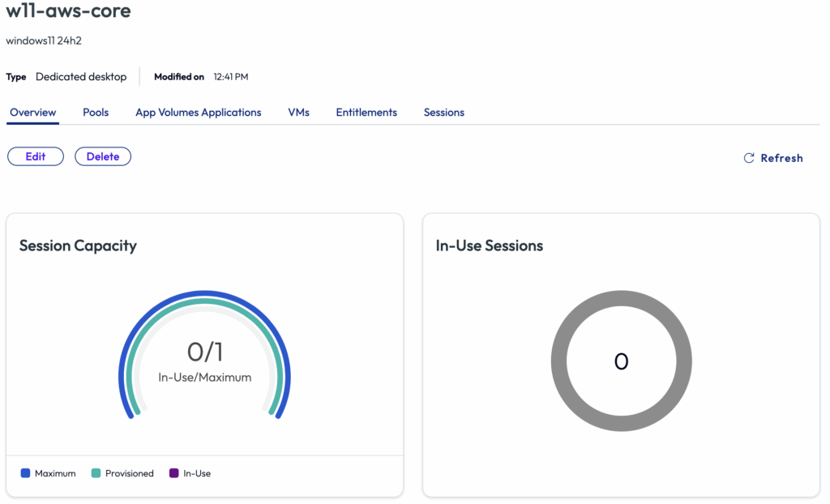Click the teal Provisioned legend swatch
Image resolution: width=830 pixels, height=504 pixels.
(96, 473)
